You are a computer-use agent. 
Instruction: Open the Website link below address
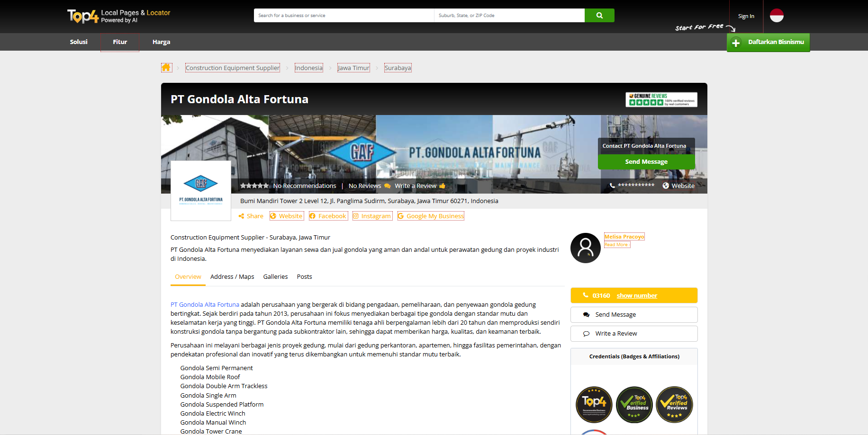click(x=287, y=216)
